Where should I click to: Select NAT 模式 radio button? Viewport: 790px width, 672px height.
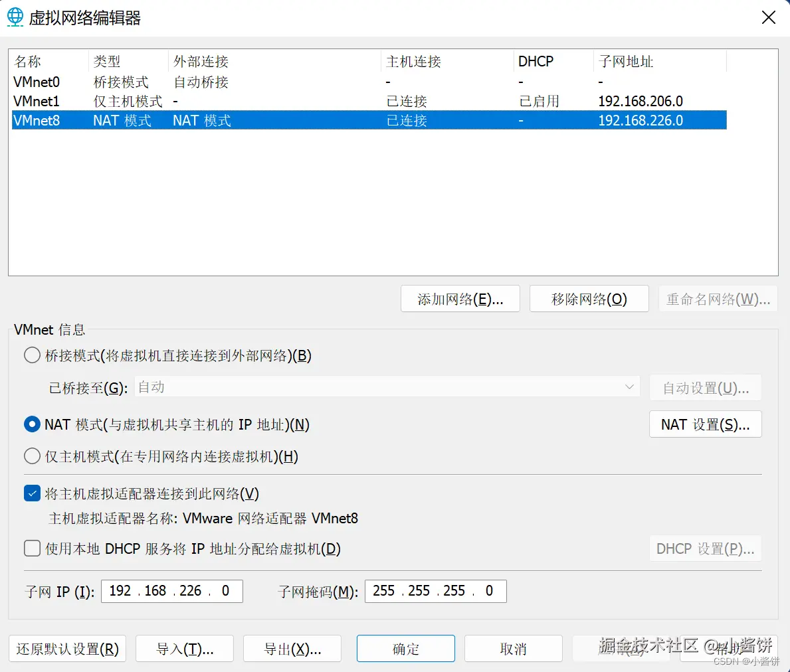point(33,424)
